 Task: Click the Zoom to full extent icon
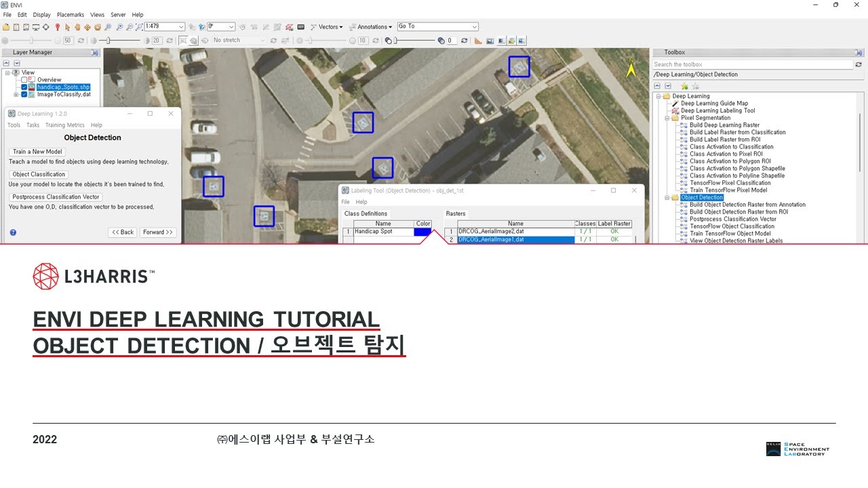(139, 27)
